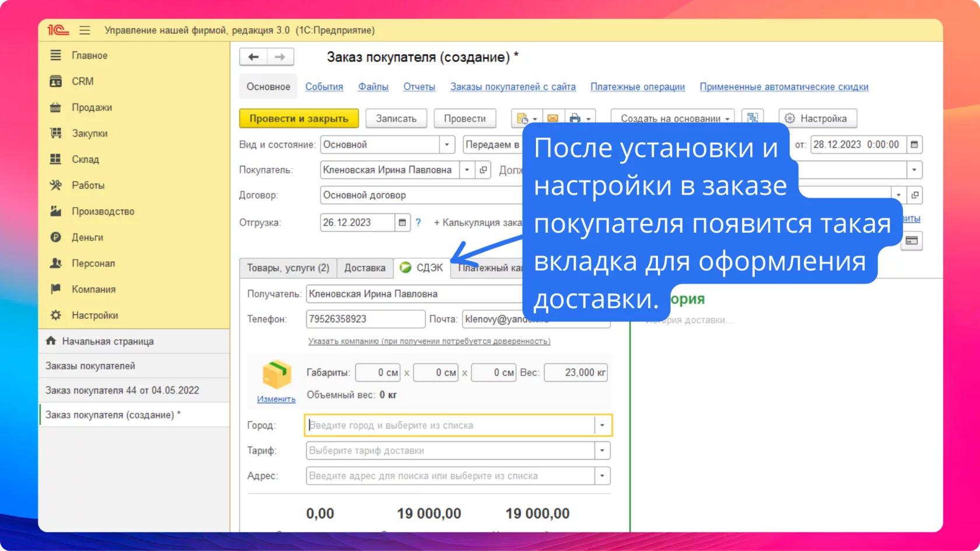The width and height of the screenshot is (980, 551).
Task: Click the structure/linked documents icon
Action: point(752,118)
